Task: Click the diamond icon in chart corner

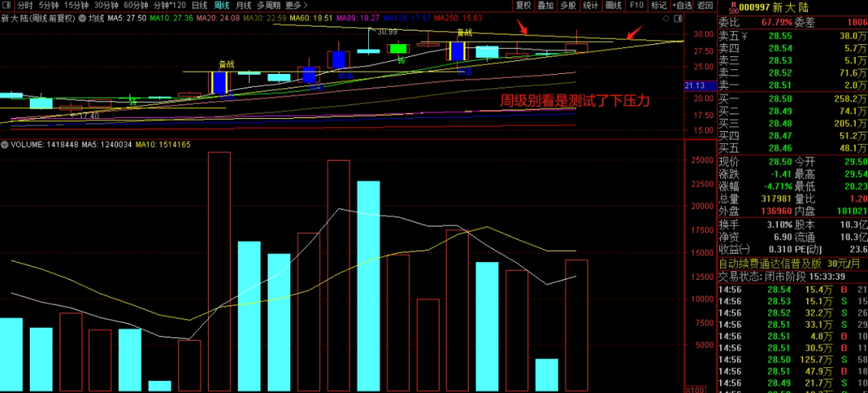Action: pyautogui.click(x=666, y=18)
